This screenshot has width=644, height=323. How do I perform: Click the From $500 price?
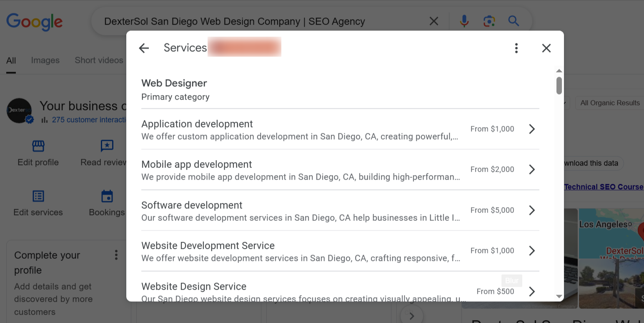click(495, 291)
